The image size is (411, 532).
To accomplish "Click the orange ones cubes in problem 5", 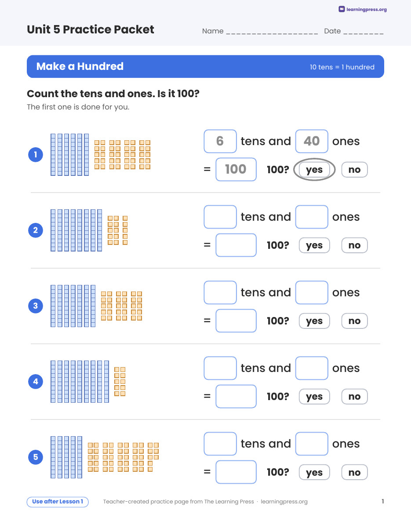I will point(123,457).
